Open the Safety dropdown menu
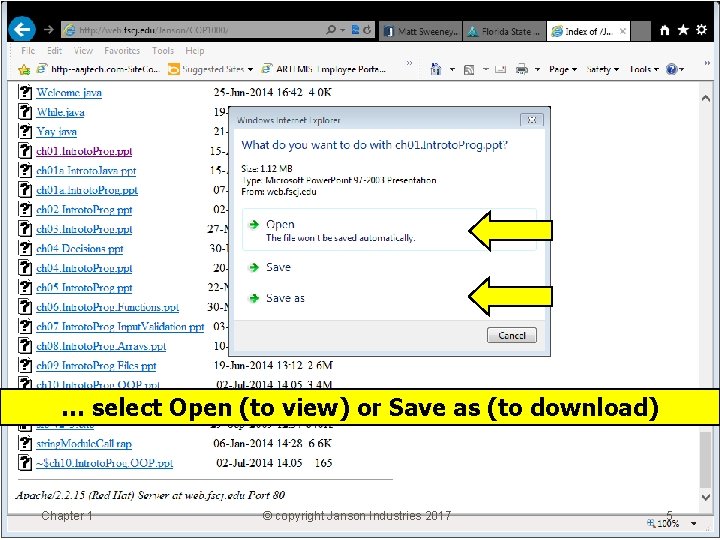This screenshot has height=540, width=720. pos(602,69)
